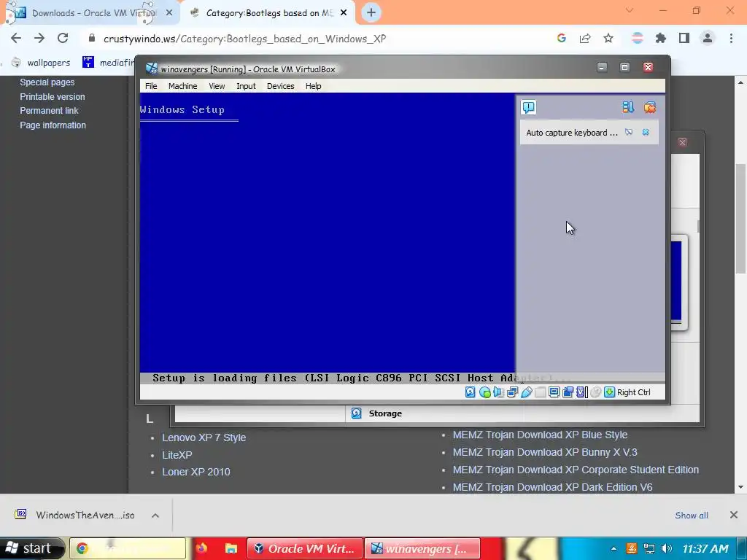Click the volume speaker tray icon
Screen dimensions: 747x560
point(667,548)
